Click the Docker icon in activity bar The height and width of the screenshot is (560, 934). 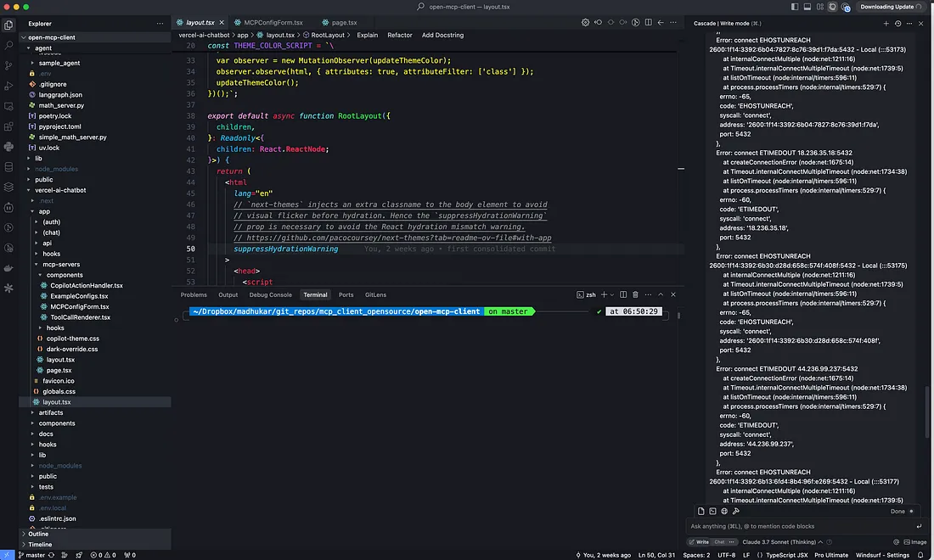click(9, 268)
